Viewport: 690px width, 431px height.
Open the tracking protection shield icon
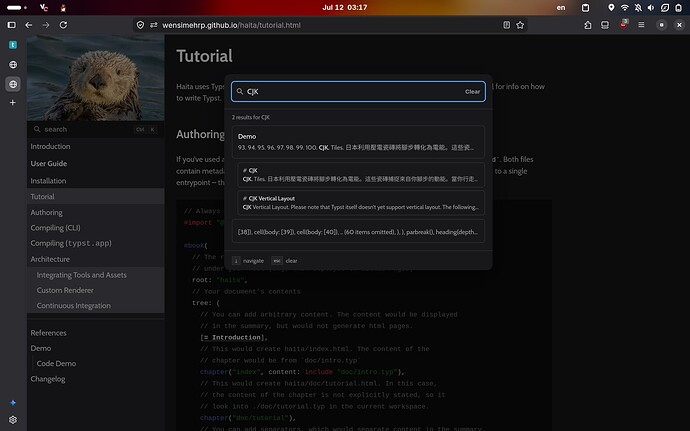tap(140, 25)
